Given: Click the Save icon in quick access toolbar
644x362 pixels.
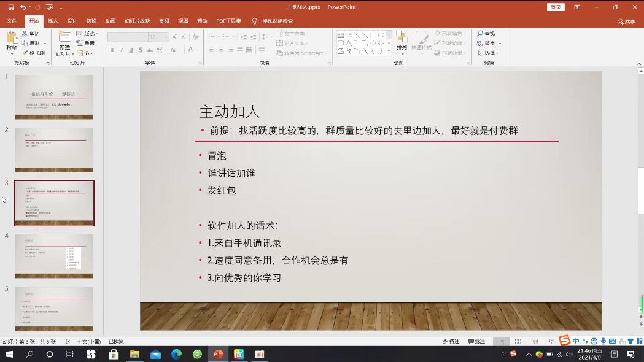Looking at the screenshot, I should (11, 7).
